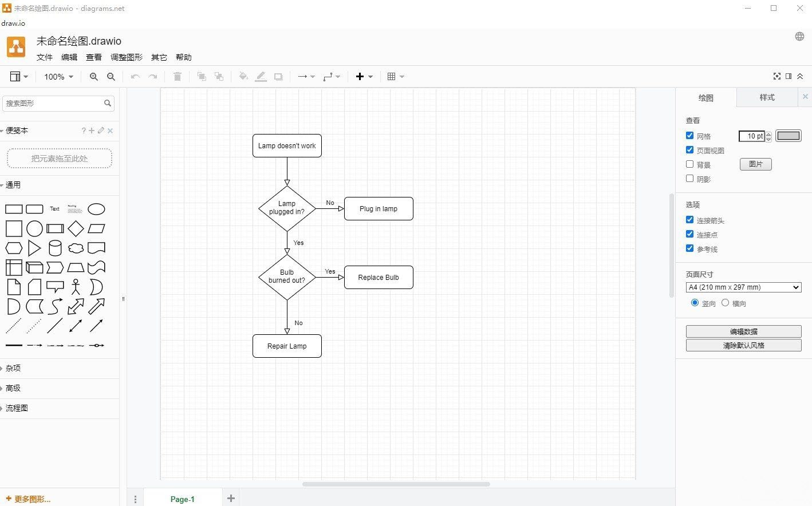Click the send to back icon
The width and height of the screenshot is (812, 506).
[x=219, y=77]
